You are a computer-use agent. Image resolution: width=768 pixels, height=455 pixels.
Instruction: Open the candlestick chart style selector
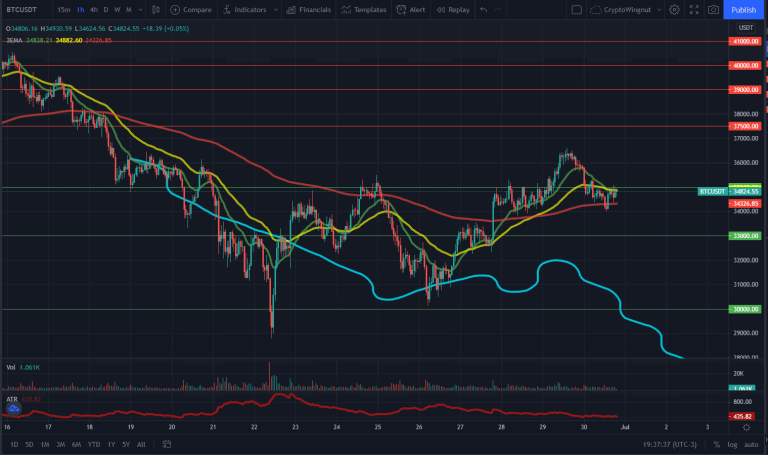pyautogui.click(x=156, y=9)
